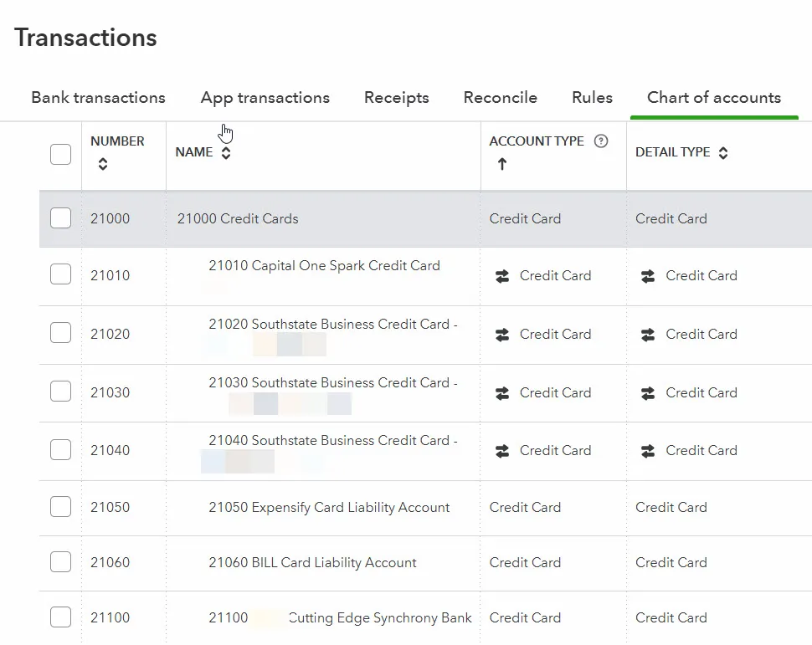Check the box for account 21000
Screen dimensions: 812x645
[60, 218]
